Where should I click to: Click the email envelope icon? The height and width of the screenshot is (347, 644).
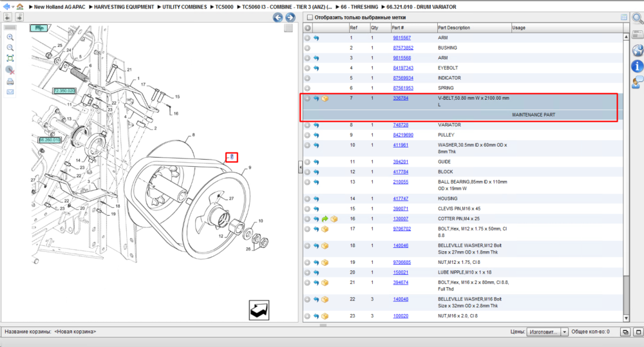tap(10, 92)
